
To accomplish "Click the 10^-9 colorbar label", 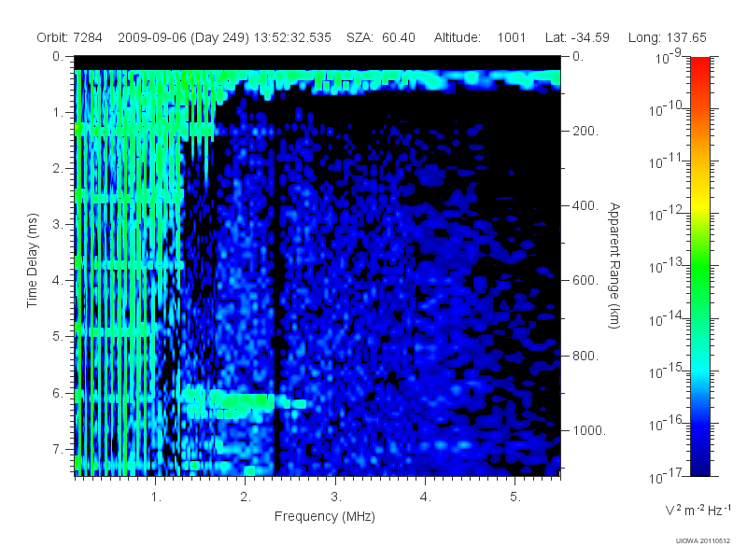I will click(669, 57).
